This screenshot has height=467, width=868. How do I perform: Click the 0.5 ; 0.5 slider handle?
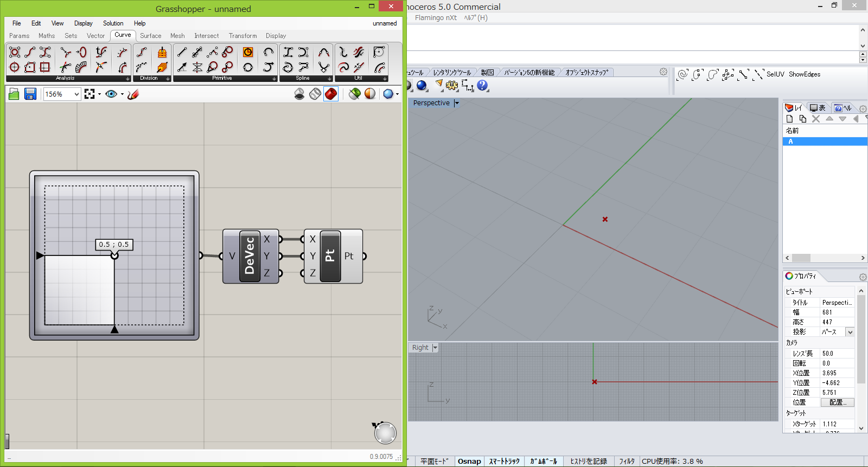[x=114, y=255]
